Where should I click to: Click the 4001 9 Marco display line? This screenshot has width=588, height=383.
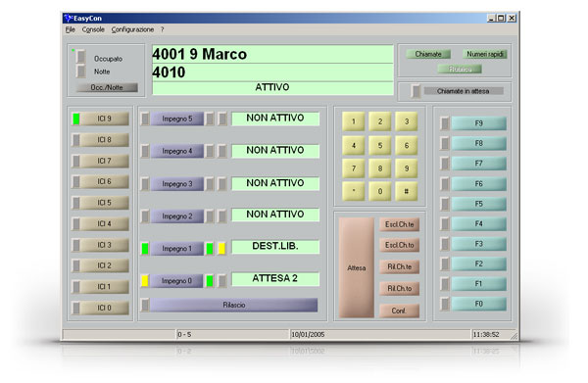pyautogui.click(x=272, y=54)
